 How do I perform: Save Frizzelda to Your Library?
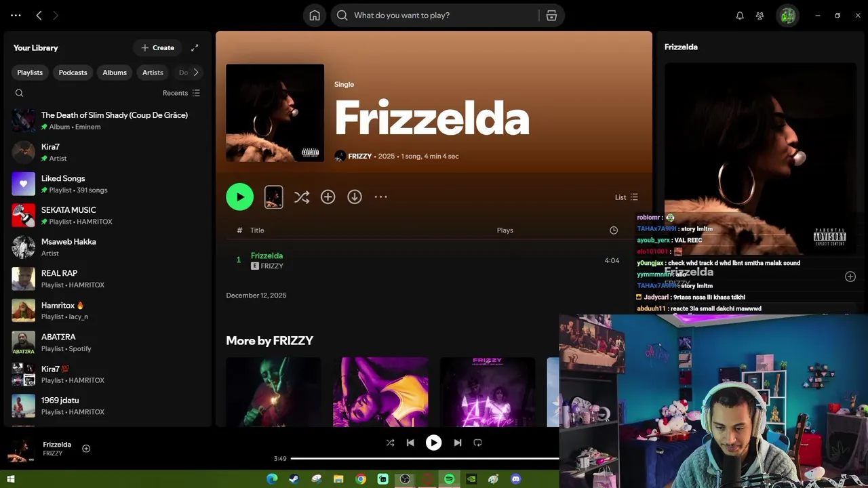pyautogui.click(x=328, y=197)
